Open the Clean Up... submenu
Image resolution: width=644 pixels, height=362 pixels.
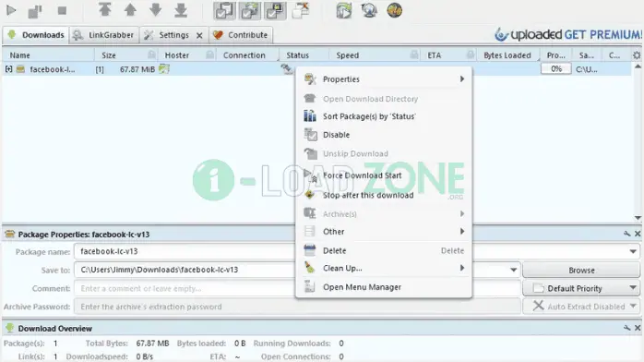click(384, 269)
